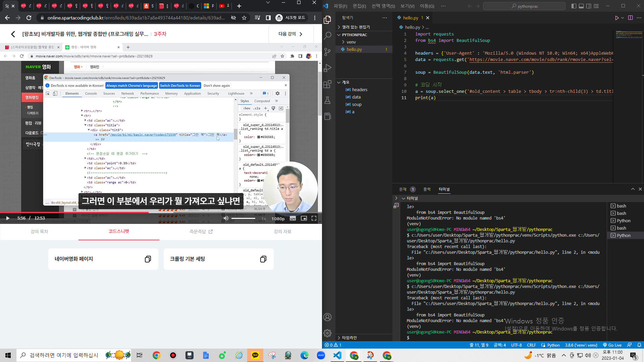Open the run options dropdown arrow
Viewport: 644px width, 362px height.
623,18
